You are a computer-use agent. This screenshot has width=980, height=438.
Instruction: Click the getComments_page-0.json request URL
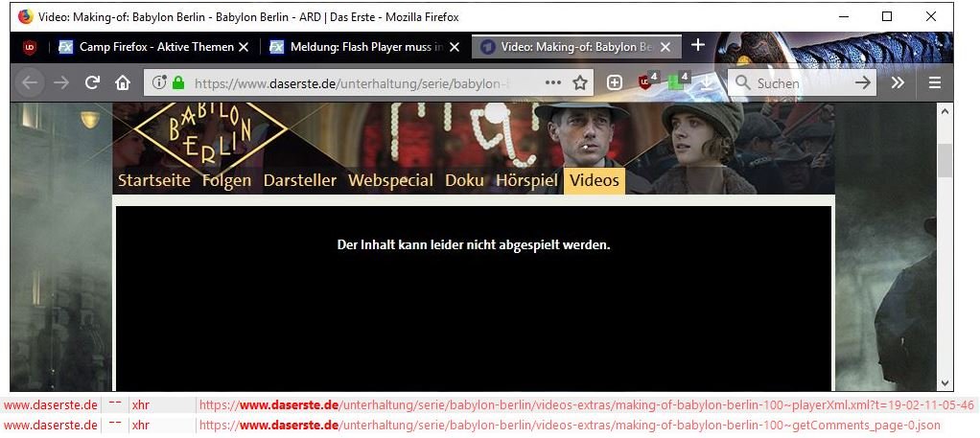click(570, 426)
